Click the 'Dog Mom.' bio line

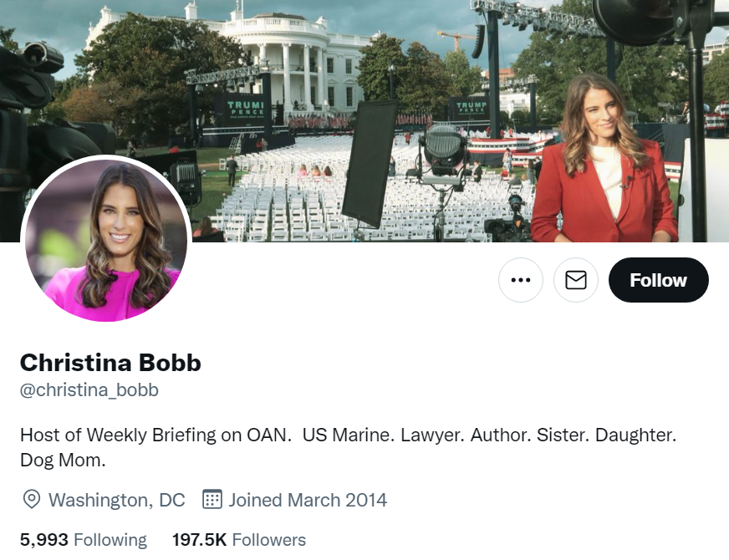(63, 460)
